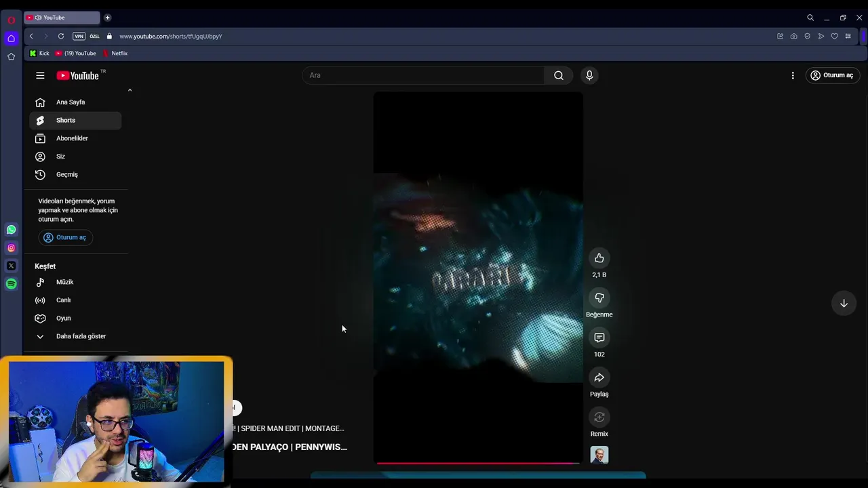
Task: Add page to bookmarks heart icon
Action: tap(834, 36)
